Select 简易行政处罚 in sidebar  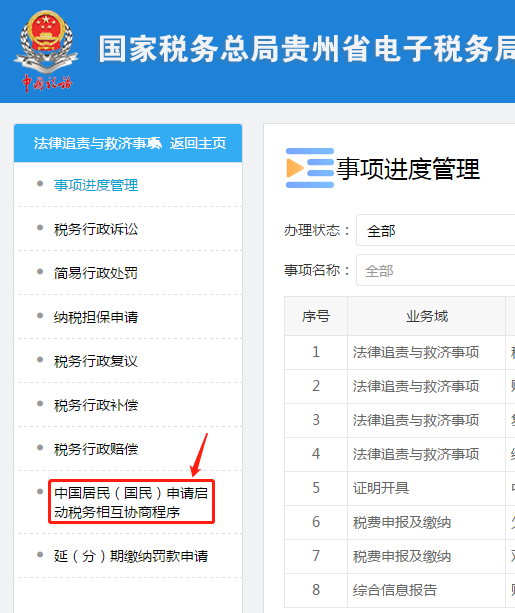click(96, 273)
